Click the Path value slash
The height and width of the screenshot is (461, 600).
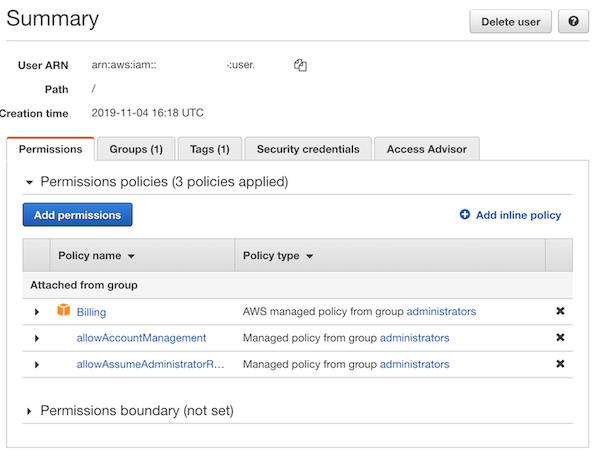point(93,89)
